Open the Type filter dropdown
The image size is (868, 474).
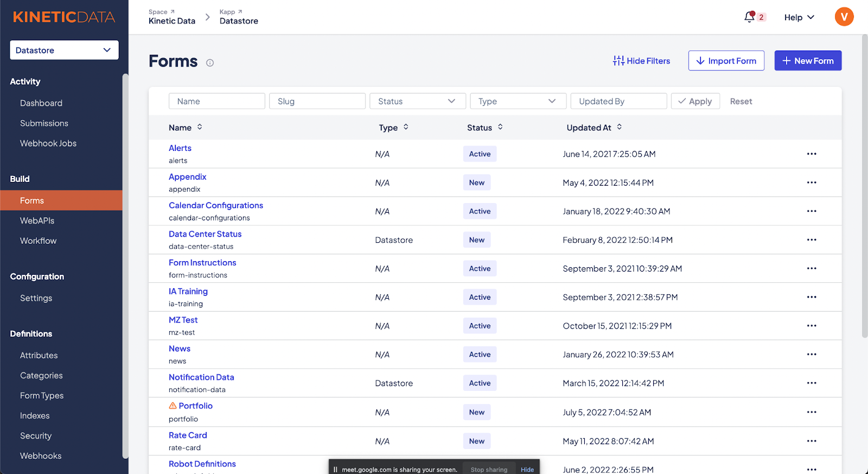[518, 101]
